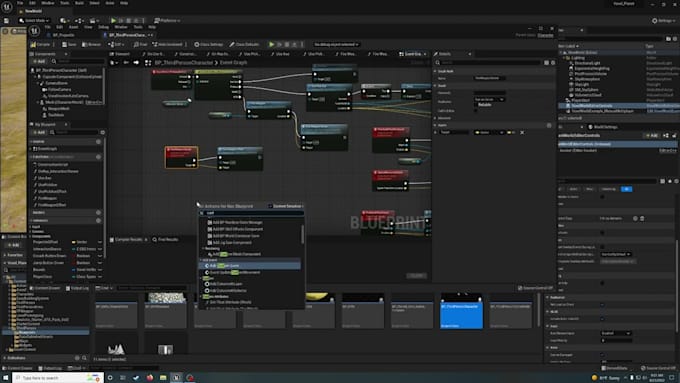Open the Target input type dropdown
The width and height of the screenshot is (680, 383).
(x=489, y=132)
